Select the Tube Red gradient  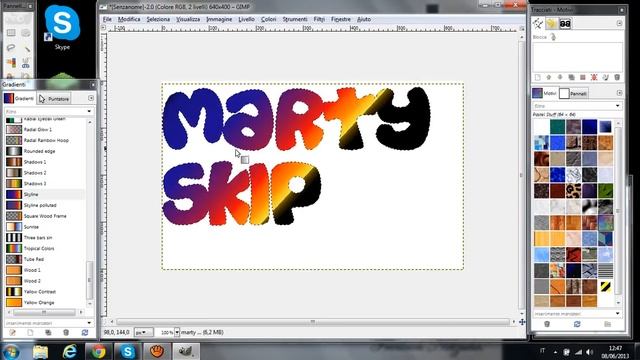point(45,259)
